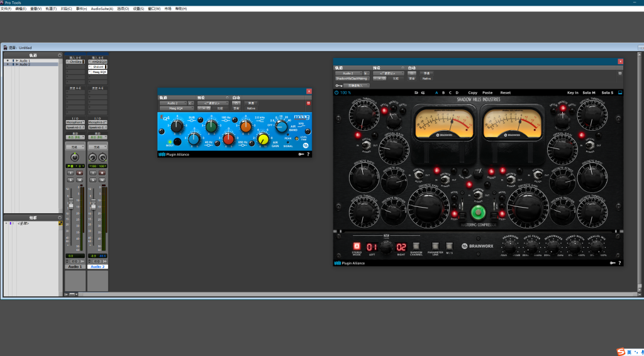This screenshot has width=644, height=356.
Task: Click the Brainworx logo on Shadow Hills bottom strip
Action: click(x=478, y=246)
